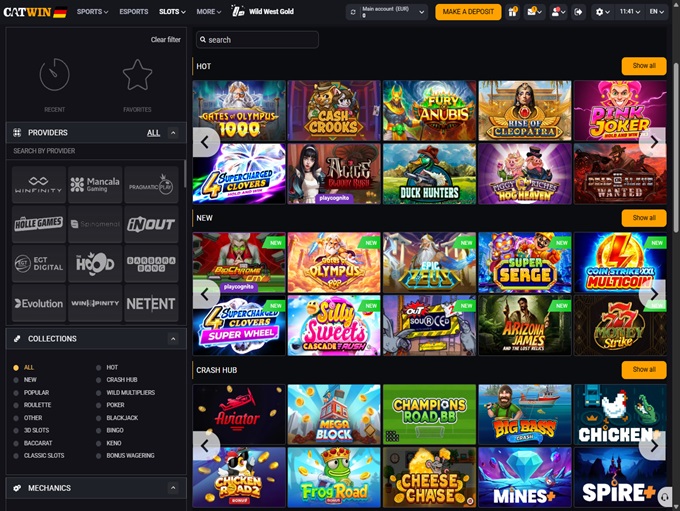Open the time 11:41 dropdown
This screenshot has height=511, width=680.
click(630, 12)
